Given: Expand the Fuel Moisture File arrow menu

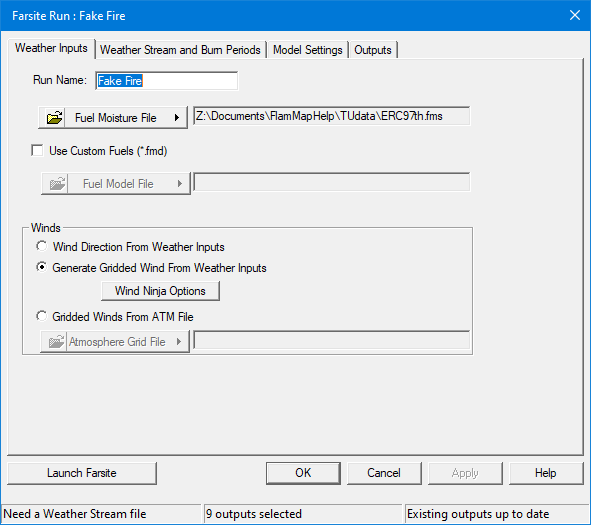Looking at the screenshot, I should [177, 118].
